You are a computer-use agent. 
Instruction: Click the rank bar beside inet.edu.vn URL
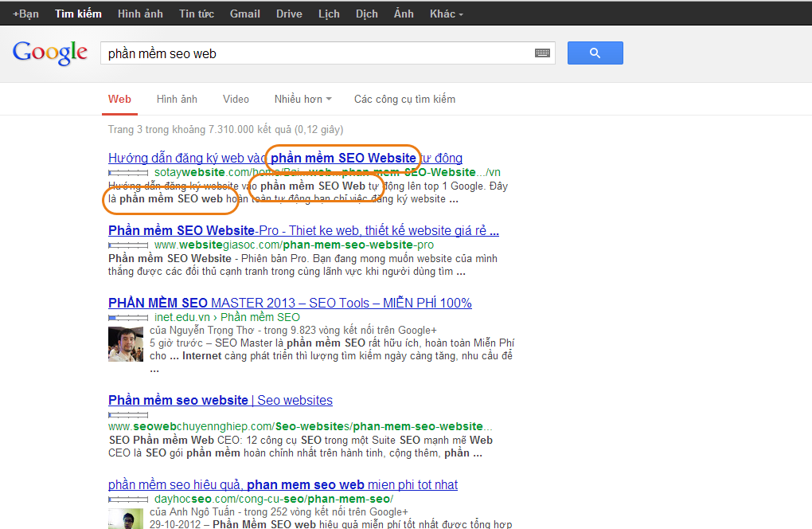pos(128,318)
